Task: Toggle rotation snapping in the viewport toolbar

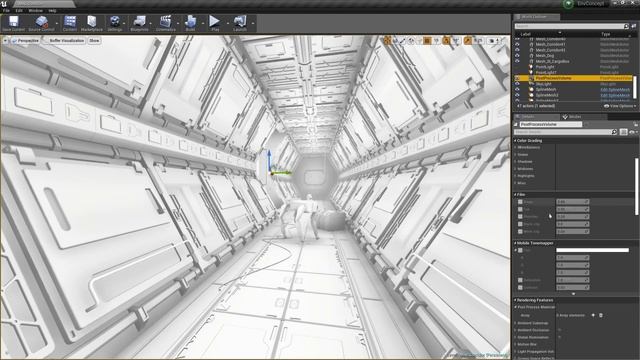Action: (x=446, y=40)
